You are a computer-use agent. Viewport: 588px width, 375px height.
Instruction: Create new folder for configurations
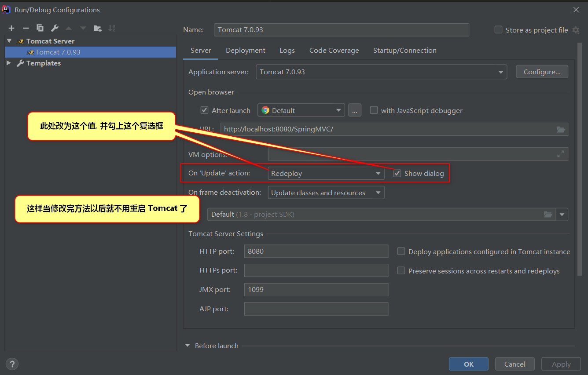pyautogui.click(x=98, y=28)
